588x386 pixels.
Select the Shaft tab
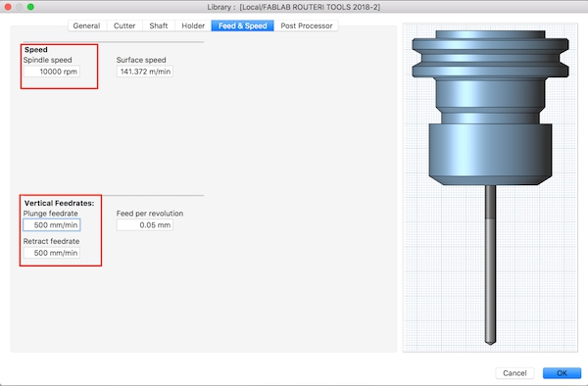coord(158,25)
